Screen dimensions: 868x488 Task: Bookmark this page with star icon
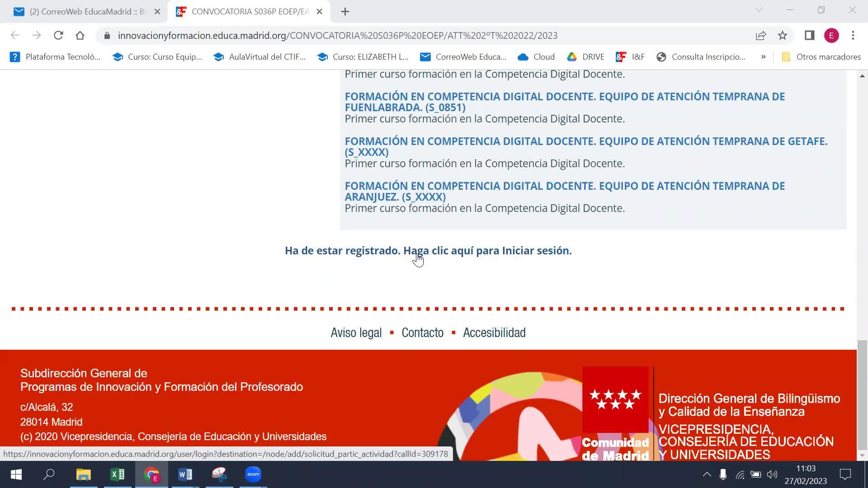[x=783, y=35]
